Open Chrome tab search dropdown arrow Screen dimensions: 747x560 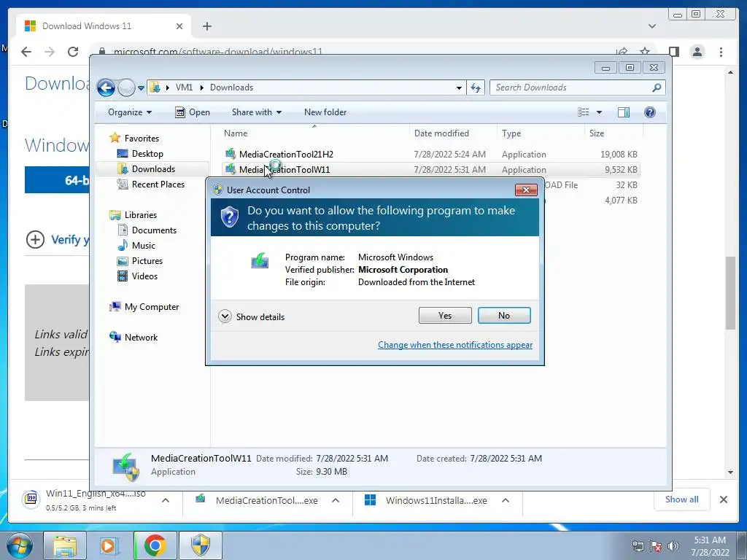[x=652, y=26]
